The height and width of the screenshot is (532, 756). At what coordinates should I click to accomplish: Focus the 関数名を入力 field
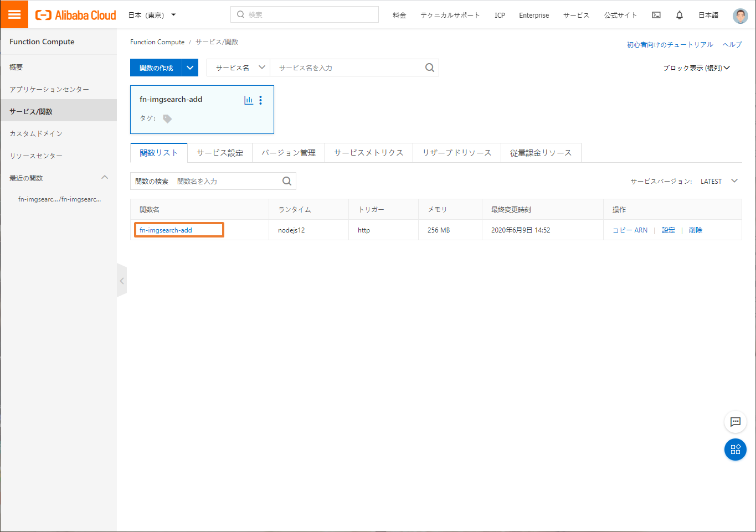(x=227, y=181)
